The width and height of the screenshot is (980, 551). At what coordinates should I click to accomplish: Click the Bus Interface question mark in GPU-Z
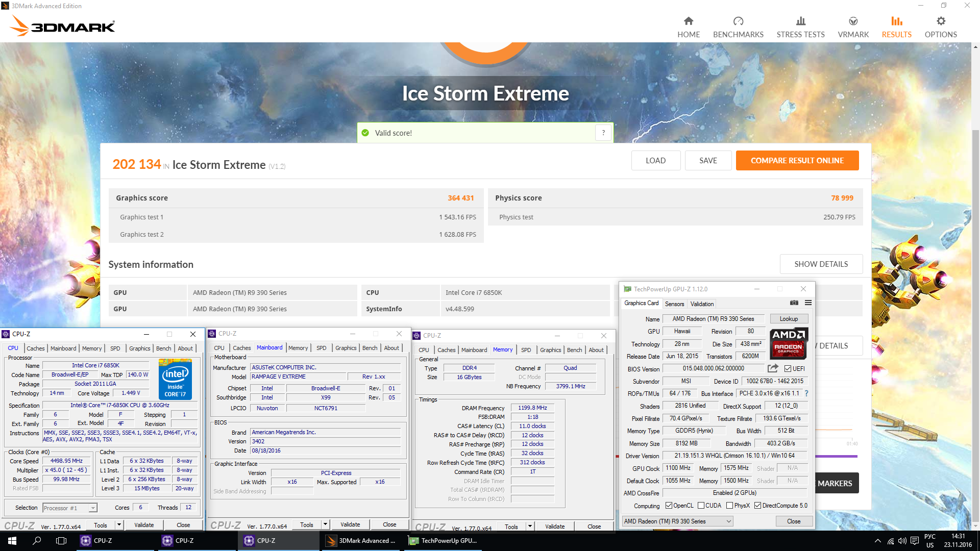click(806, 393)
